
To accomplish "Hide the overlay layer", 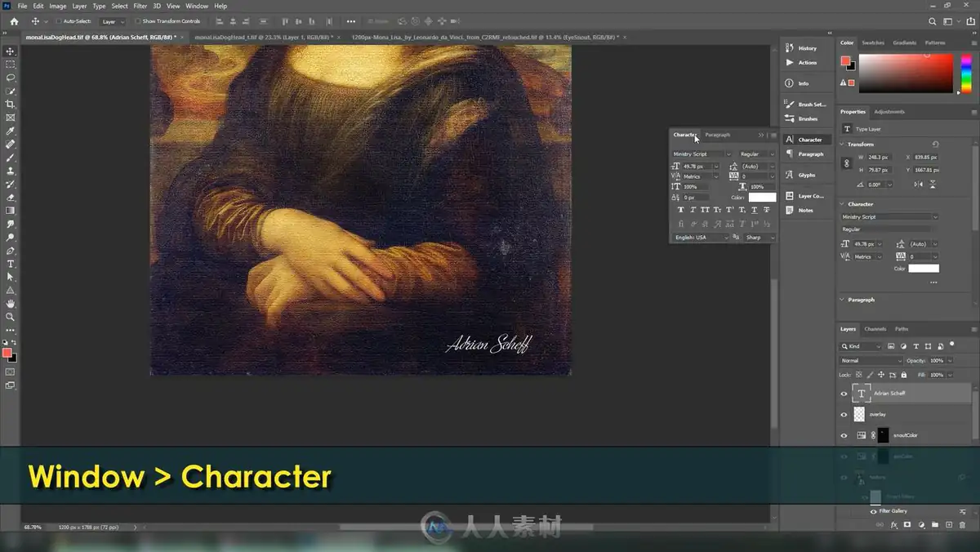I will (x=844, y=415).
